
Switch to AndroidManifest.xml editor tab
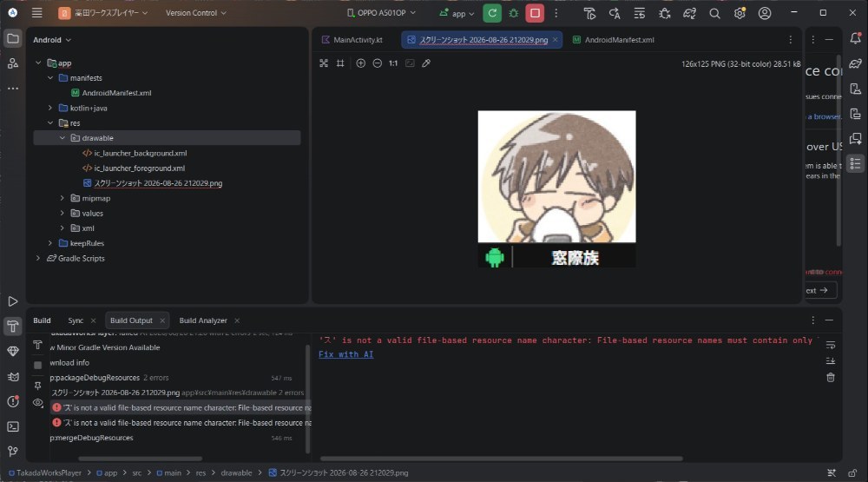614,40
